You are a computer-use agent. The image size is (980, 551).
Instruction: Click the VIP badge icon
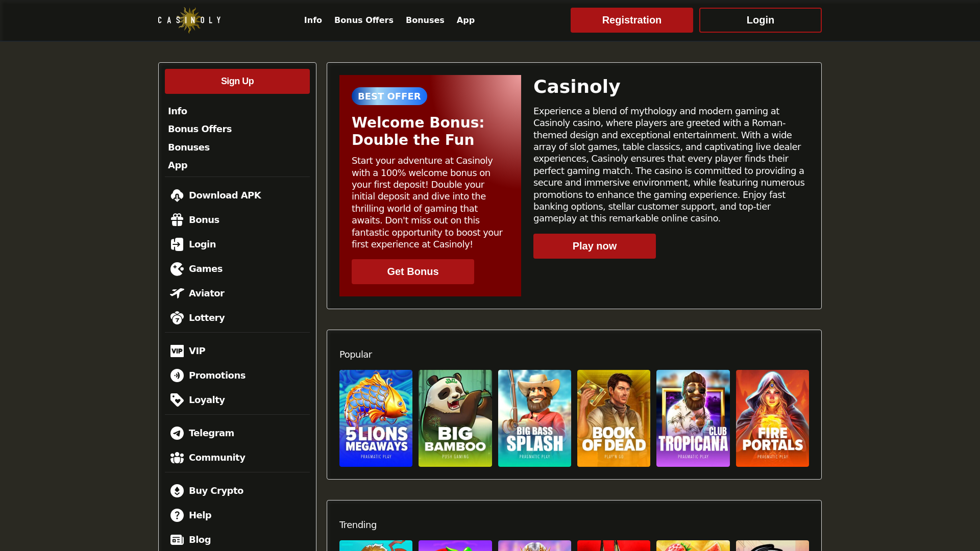[x=177, y=351]
